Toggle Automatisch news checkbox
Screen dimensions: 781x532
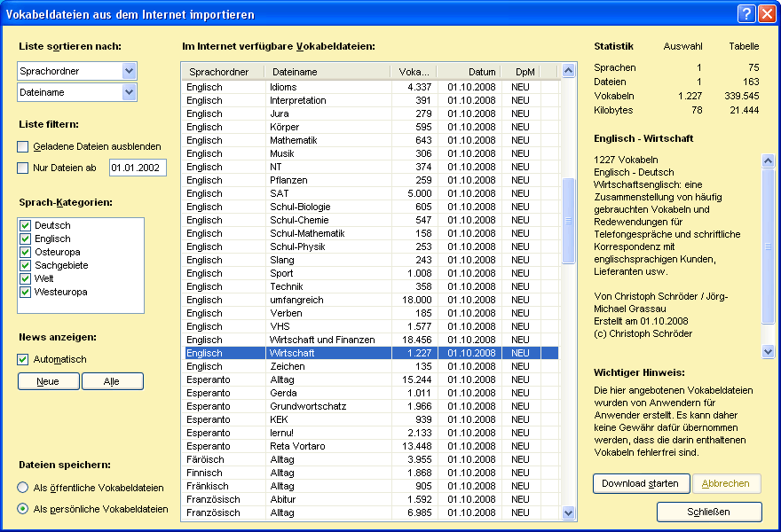pos(22,359)
